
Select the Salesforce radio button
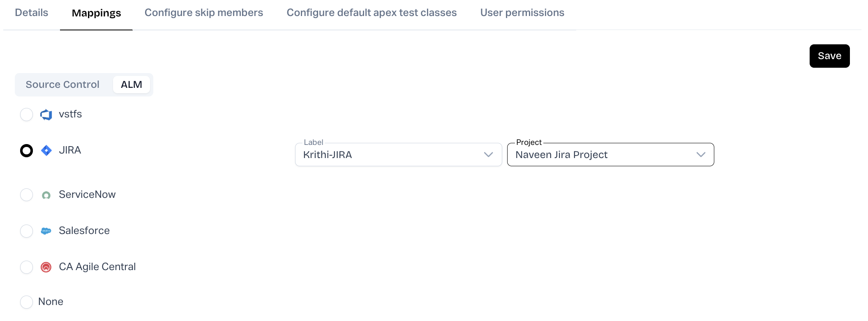click(27, 231)
